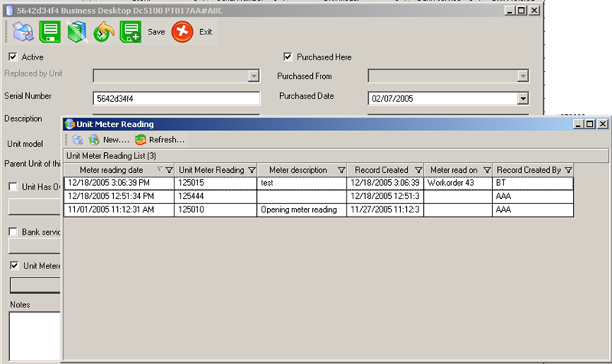Open the filter for Meter description column
This screenshot has height=364, width=612.
pos(341,170)
